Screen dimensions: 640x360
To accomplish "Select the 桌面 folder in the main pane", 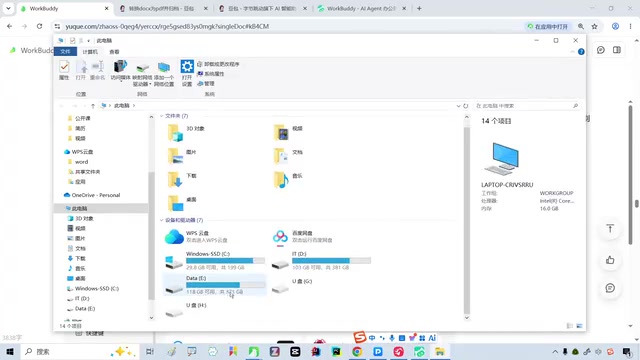I will tap(182, 203).
